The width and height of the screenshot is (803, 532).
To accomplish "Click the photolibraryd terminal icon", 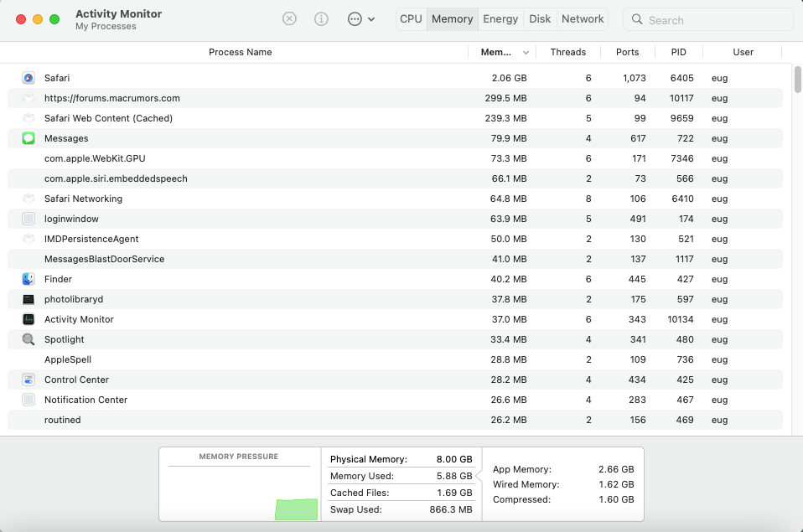I will pyautogui.click(x=28, y=299).
